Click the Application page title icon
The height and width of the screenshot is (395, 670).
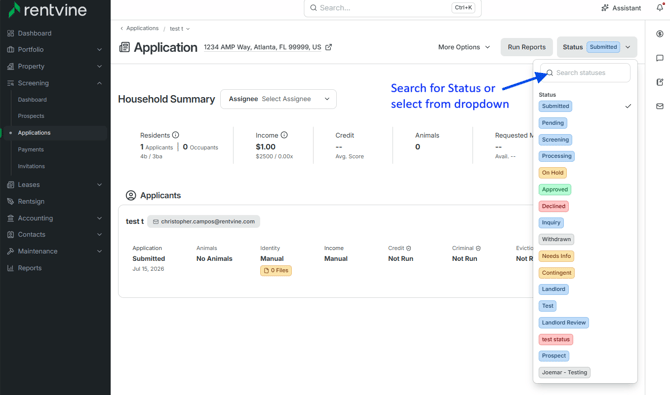pyautogui.click(x=124, y=47)
